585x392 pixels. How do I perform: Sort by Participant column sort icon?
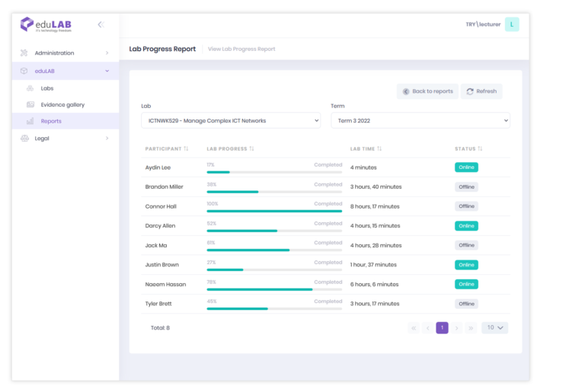point(186,148)
